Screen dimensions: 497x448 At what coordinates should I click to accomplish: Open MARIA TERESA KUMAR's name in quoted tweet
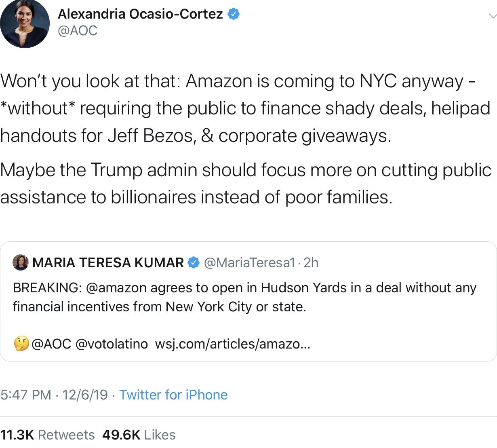pyautogui.click(x=108, y=263)
